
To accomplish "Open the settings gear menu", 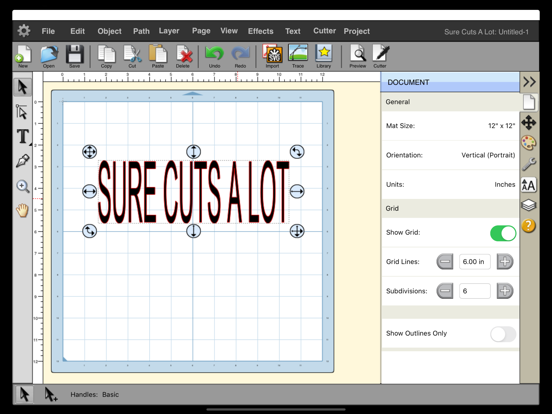I will point(24,31).
